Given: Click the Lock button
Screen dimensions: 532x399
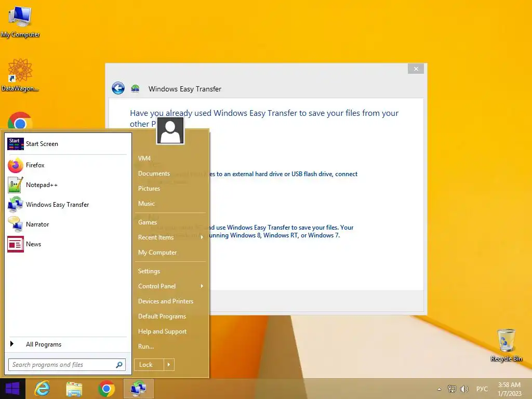Looking at the screenshot, I should coord(149,365).
